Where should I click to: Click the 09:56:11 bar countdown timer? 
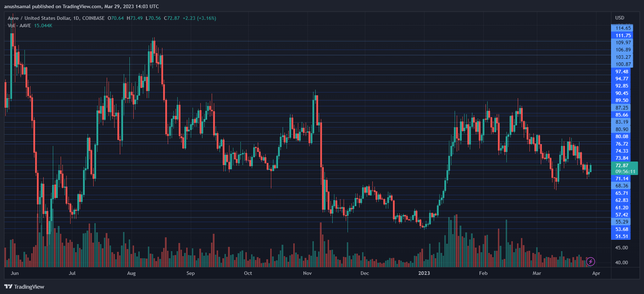click(625, 171)
